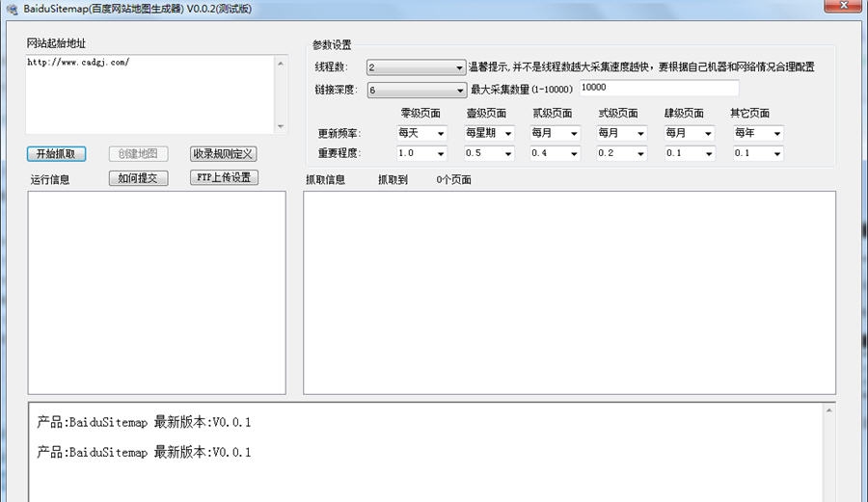The height and width of the screenshot is (502, 868).
Task: Open the 线程数 dropdown
Action: tap(416, 67)
